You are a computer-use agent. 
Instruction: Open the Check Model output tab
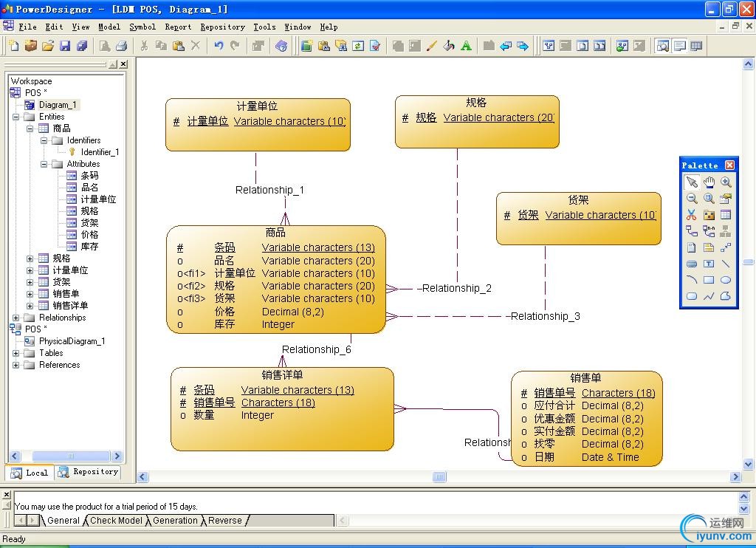click(x=116, y=521)
